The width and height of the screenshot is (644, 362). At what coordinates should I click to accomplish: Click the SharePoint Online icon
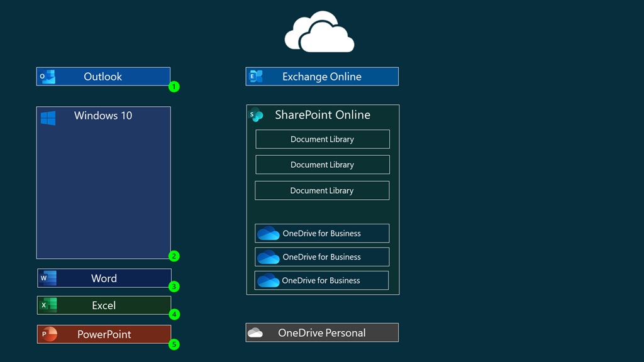(x=256, y=115)
